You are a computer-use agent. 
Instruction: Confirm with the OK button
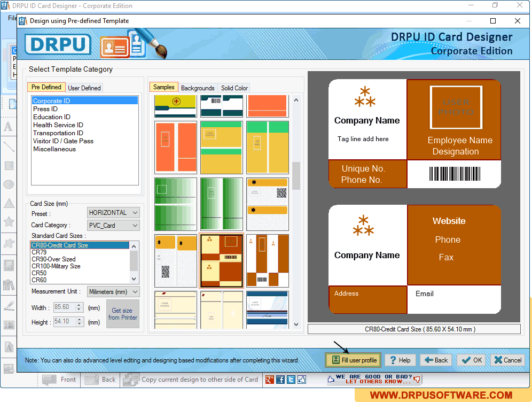click(472, 360)
